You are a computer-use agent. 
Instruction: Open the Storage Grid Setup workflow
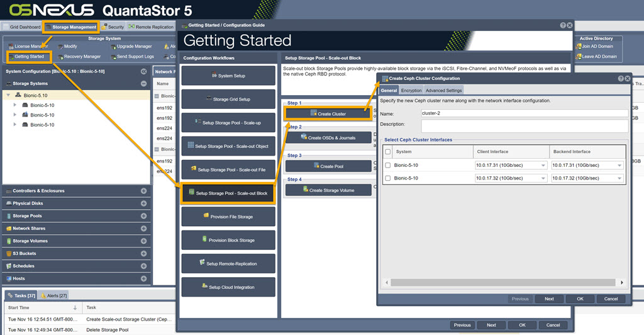click(x=228, y=99)
